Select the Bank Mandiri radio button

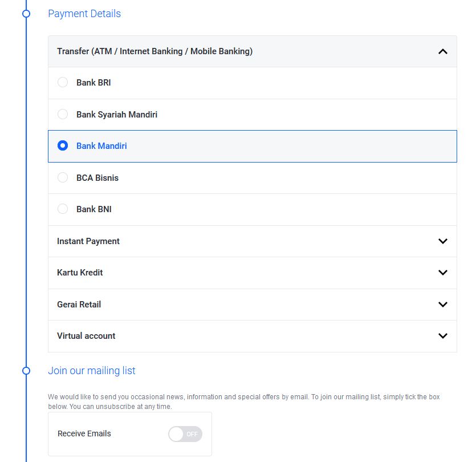(63, 145)
